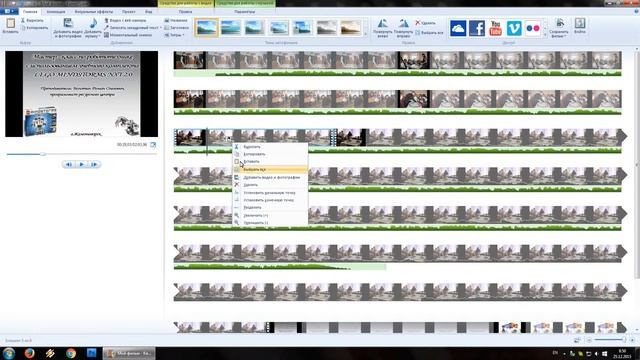This screenshot has width=640, height=360.
Task: Open the Home (Главная) tab
Action: pos(30,12)
